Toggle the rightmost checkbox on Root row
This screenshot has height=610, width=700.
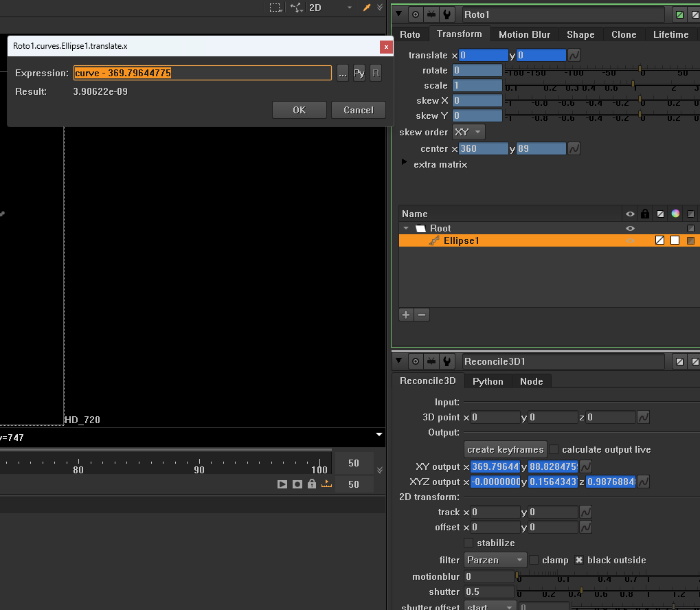[x=690, y=228]
